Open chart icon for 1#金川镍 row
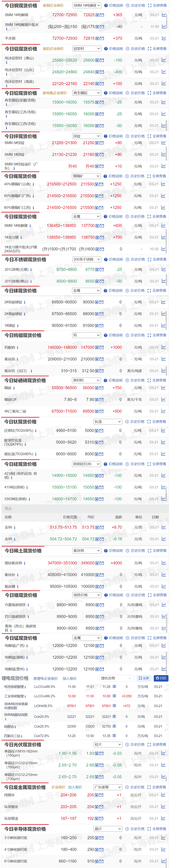Image resolution: width=170 pixels, height=868 pixels. point(163,237)
